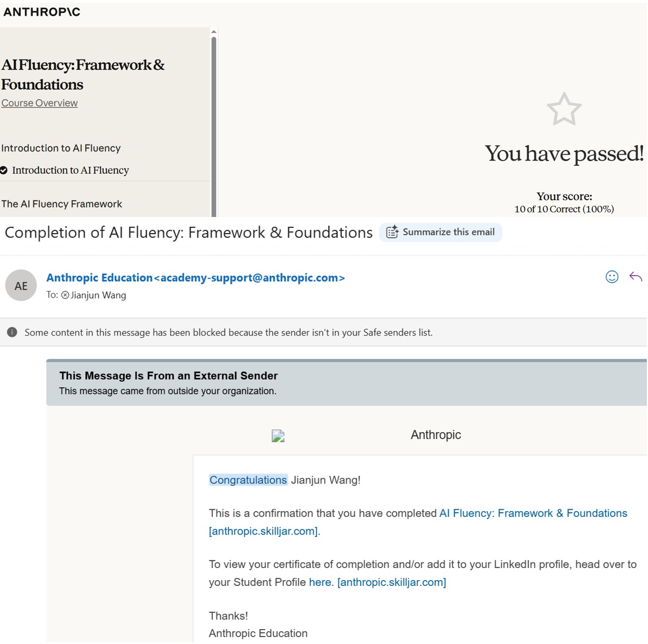The image size is (648, 644).
Task: Select the checked Introduction to AI Fluency lesson
Action: pos(70,170)
